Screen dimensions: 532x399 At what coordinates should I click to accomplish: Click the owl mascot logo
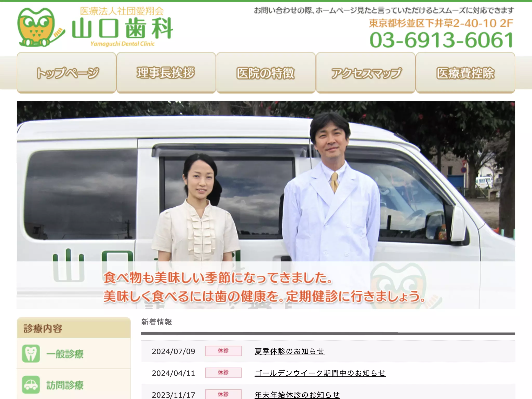41,27
